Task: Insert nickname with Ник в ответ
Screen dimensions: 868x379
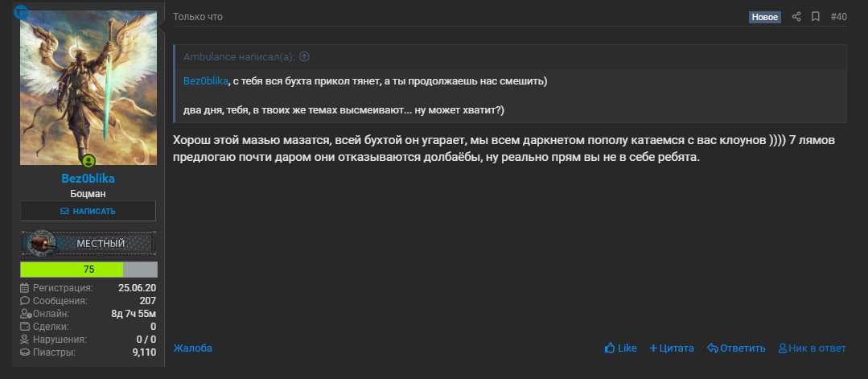Action: (x=812, y=348)
